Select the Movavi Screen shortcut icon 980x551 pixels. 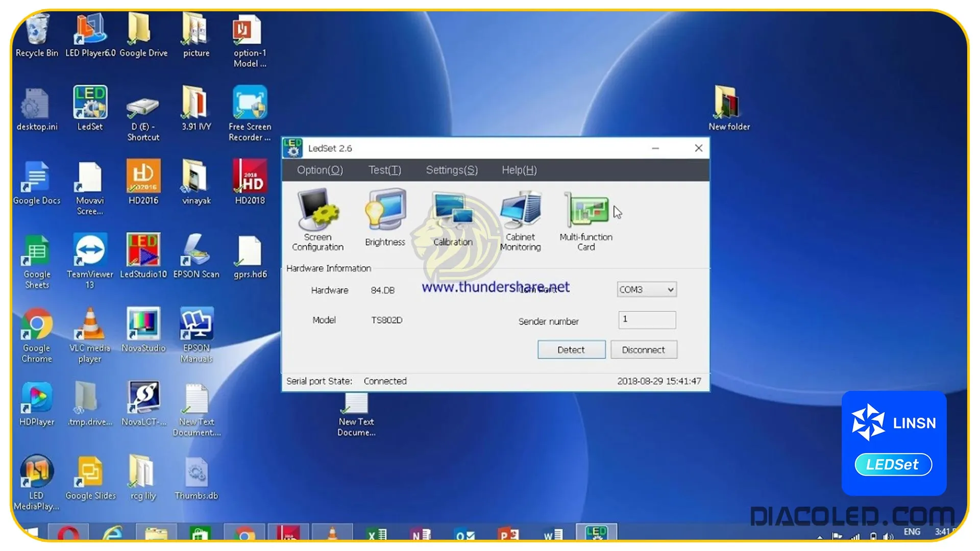pos(90,189)
